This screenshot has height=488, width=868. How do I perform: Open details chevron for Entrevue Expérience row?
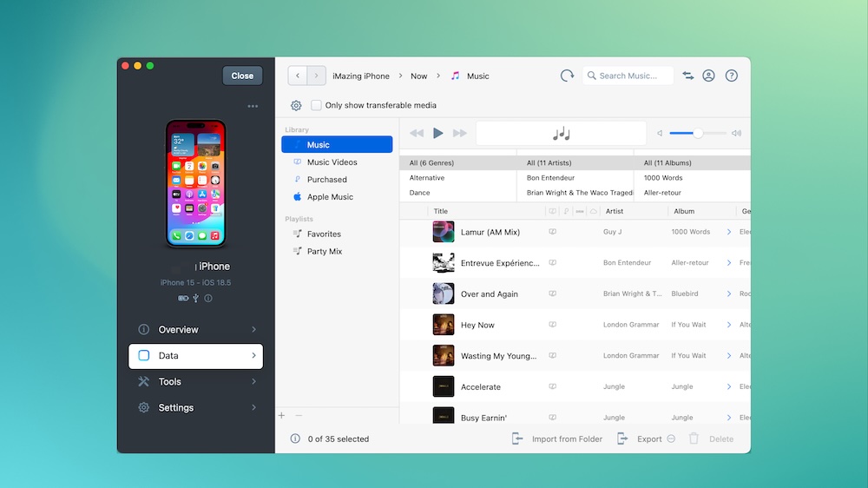(729, 263)
